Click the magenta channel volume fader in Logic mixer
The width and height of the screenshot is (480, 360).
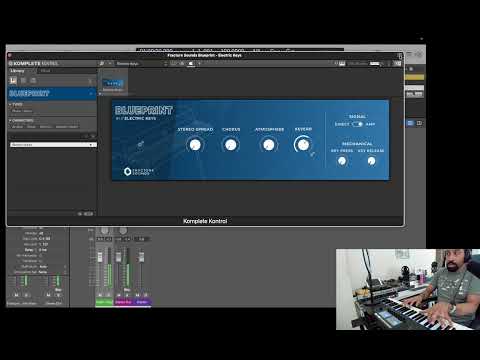pyautogui.click(x=118, y=257)
